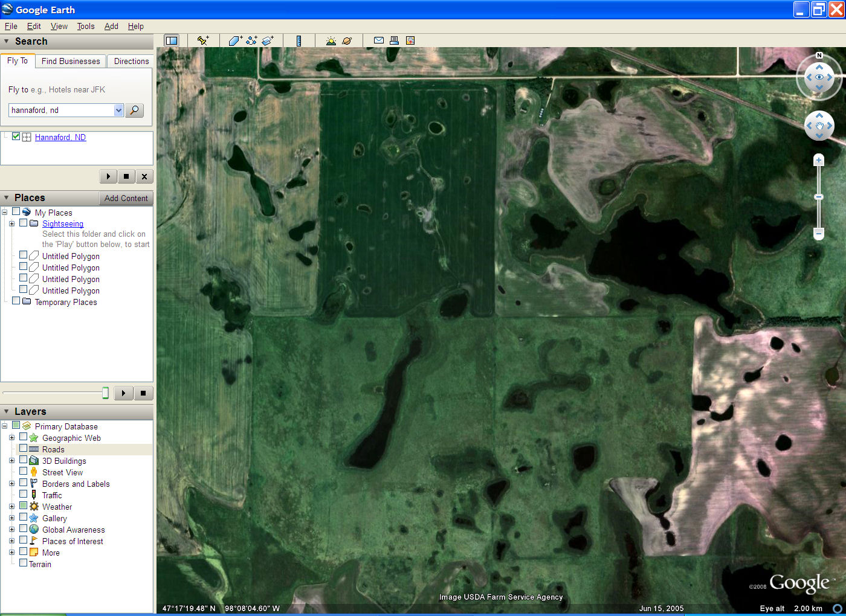This screenshot has width=846, height=616.
Task: Check the Street View layer checkbox
Action: 23,472
